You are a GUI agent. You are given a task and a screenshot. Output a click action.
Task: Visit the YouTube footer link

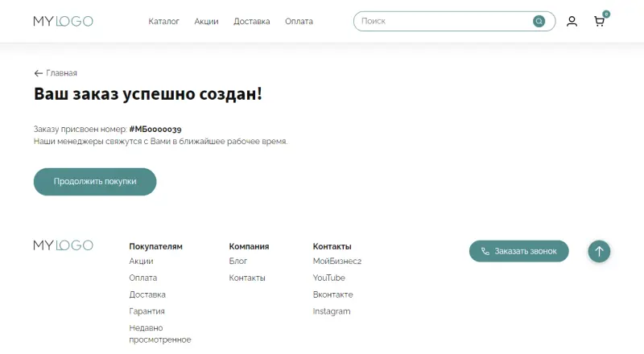pyautogui.click(x=328, y=278)
